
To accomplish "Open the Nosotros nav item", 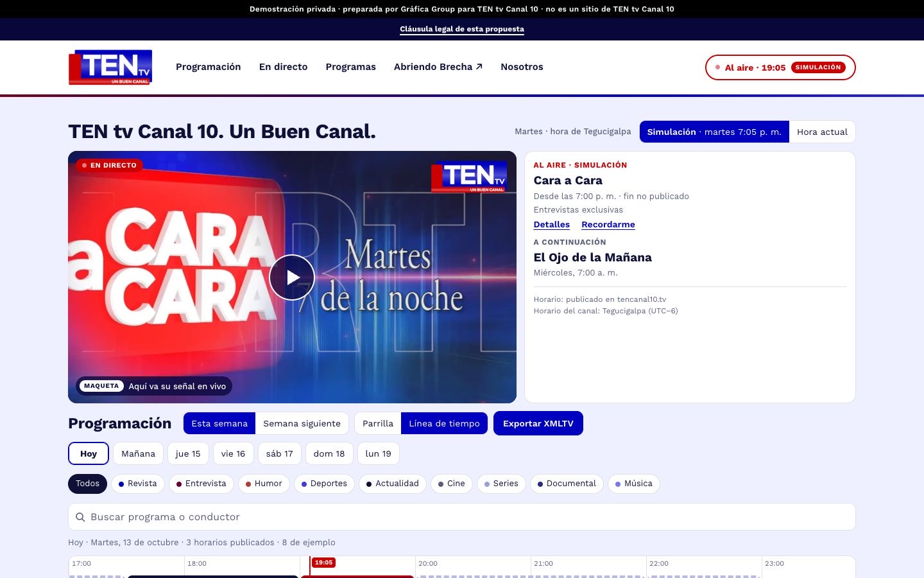I will coord(522,67).
